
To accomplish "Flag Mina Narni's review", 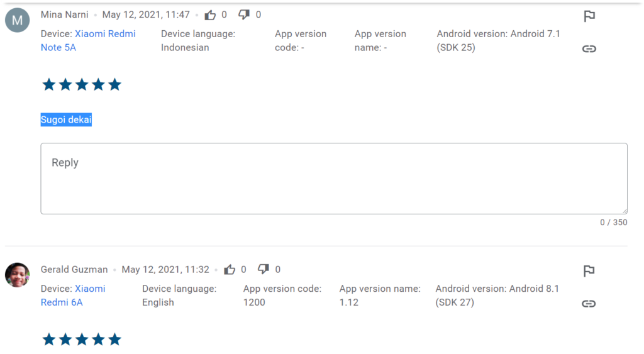I will point(589,16).
